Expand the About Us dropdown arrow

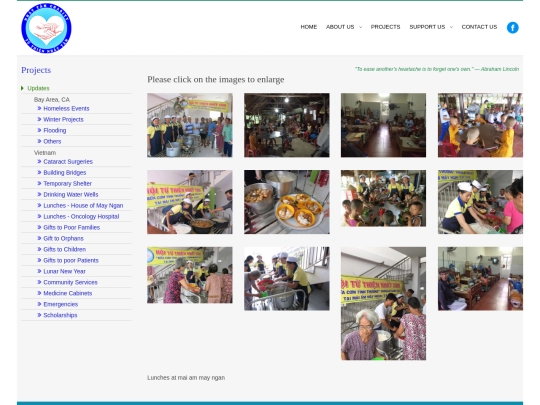tap(361, 27)
